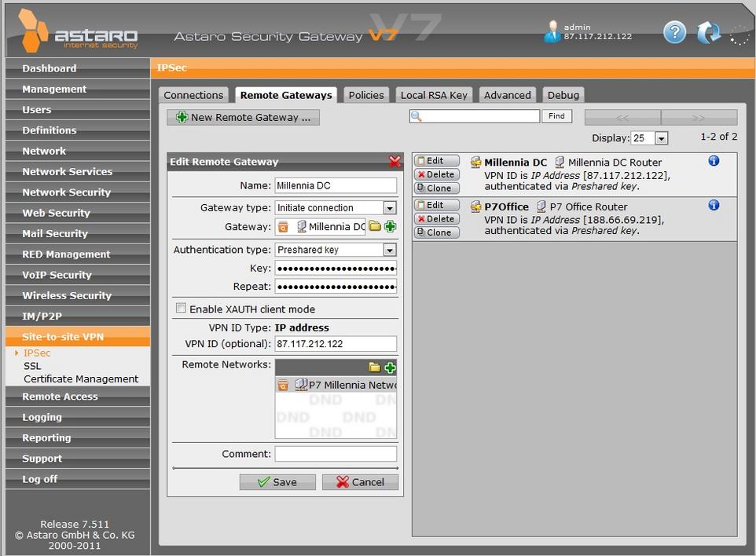Expand the Definitions menu
Screen dimensions: 756x556
78,130
